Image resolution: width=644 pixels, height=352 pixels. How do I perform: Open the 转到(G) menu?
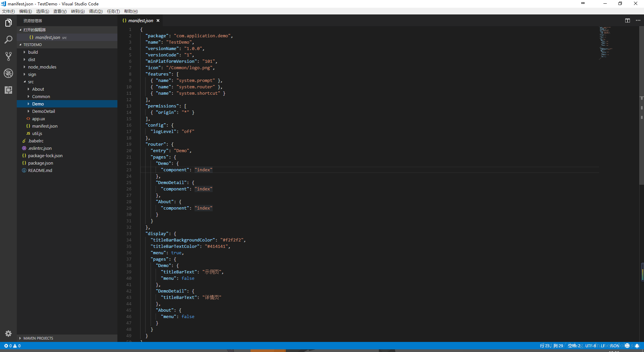[x=78, y=11]
